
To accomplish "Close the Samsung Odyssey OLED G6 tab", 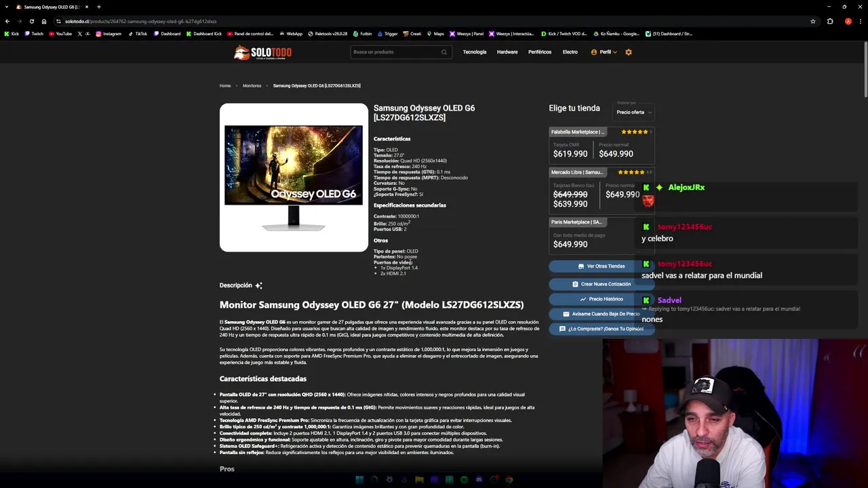I will pos(87,7).
